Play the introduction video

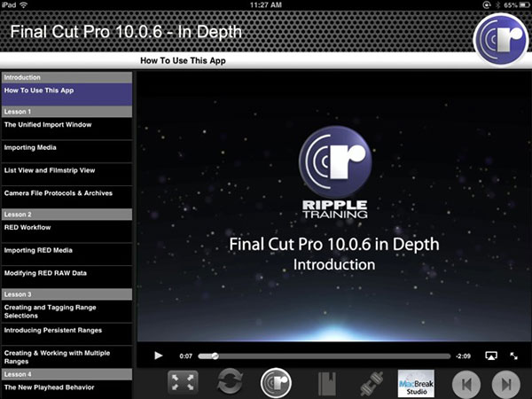coord(158,356)
